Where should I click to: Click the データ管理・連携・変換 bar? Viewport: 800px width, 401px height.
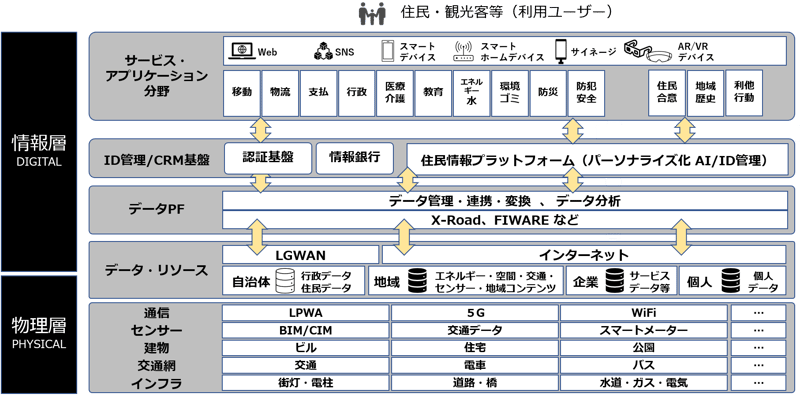point(505,201)
